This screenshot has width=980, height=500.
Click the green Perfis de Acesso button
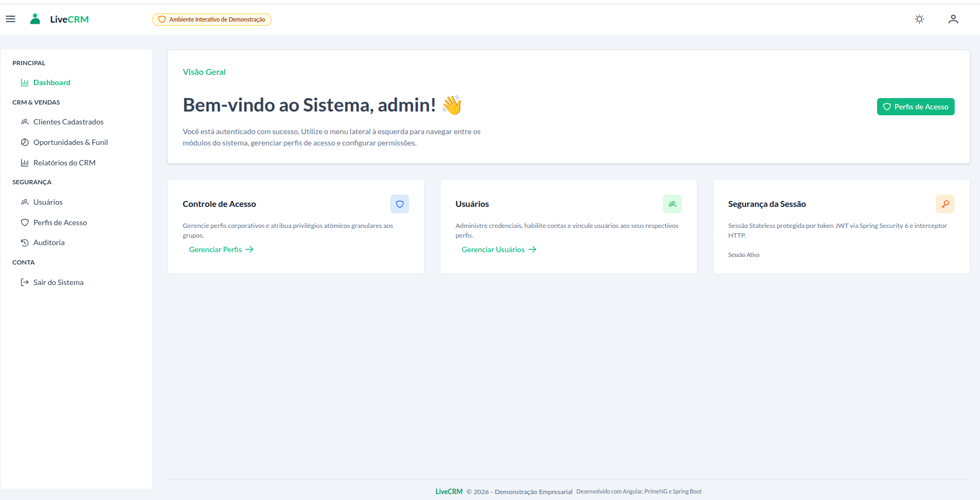[915, 107]
